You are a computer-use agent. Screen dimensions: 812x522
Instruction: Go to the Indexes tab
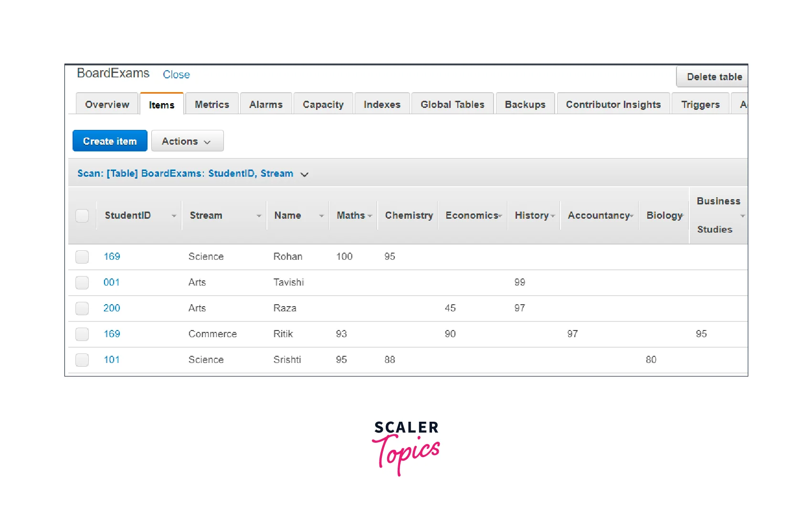pos(382,105)
